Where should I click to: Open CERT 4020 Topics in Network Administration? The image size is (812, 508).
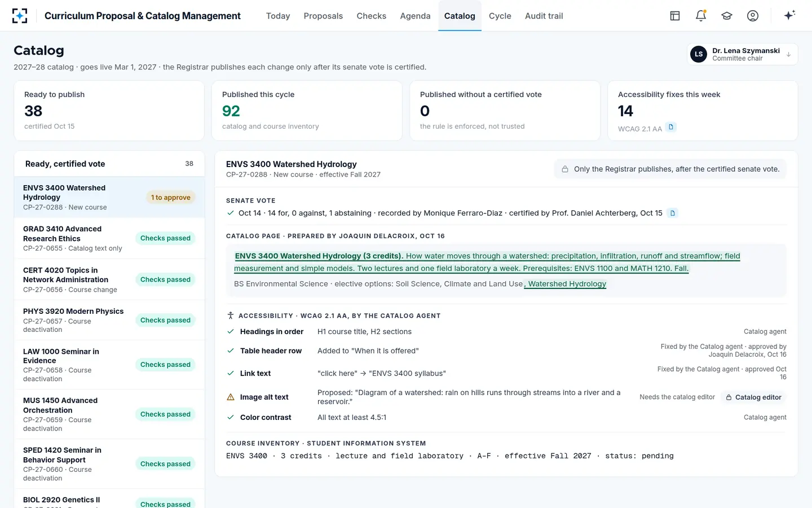[x=109, y=279]
